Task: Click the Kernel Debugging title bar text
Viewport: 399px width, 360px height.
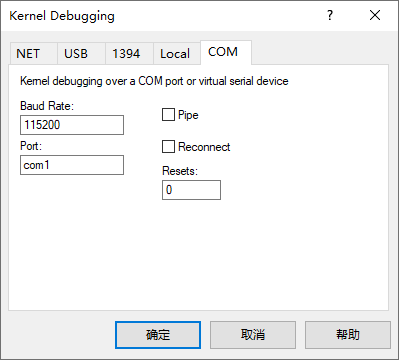Action: (62, 16)
